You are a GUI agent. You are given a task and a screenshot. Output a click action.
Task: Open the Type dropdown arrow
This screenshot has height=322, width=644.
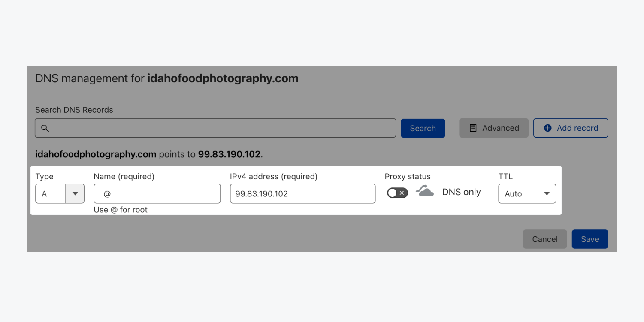(75, 194)
